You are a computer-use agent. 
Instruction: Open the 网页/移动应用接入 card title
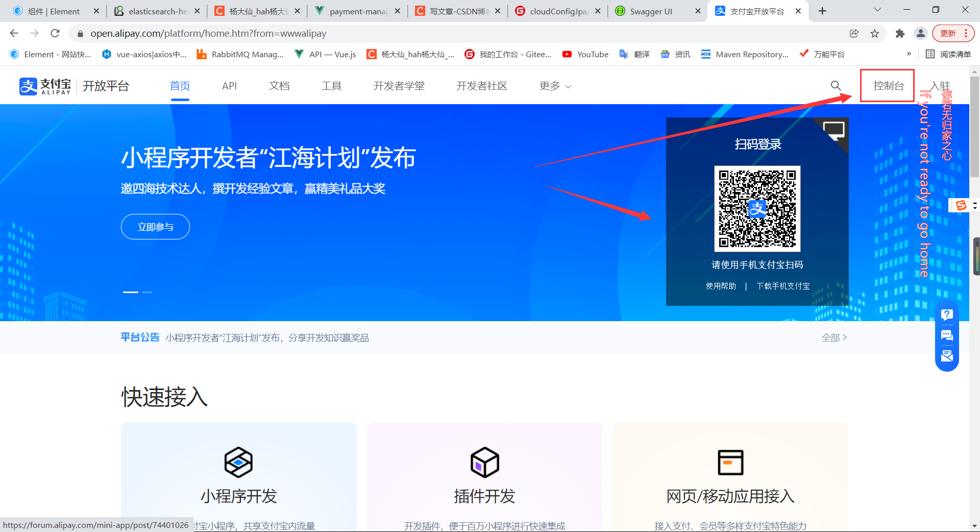(730, 496)
